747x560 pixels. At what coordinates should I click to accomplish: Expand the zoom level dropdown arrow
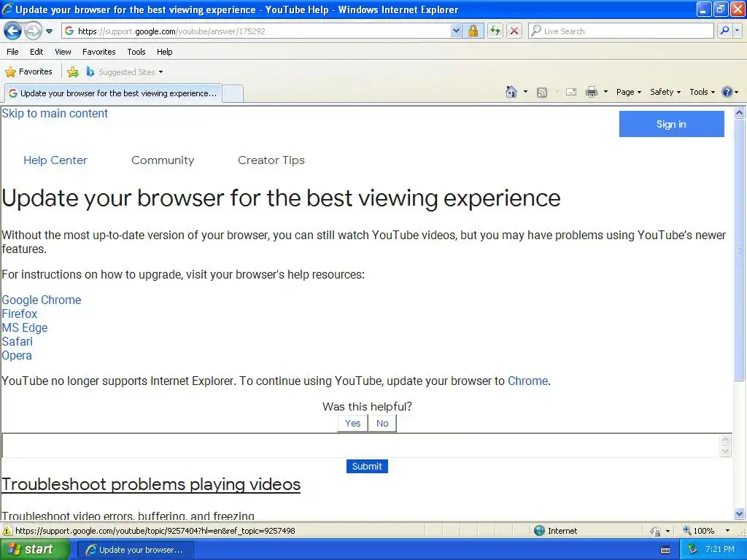(727, 531)
